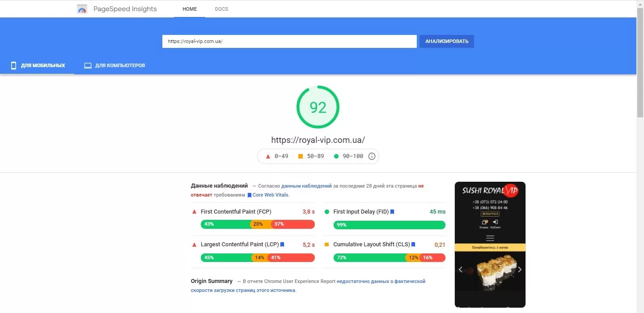Open the hamburger menu in the site preview
The width and height of the screenshot is (644, 313).
(x=490, y=238)
